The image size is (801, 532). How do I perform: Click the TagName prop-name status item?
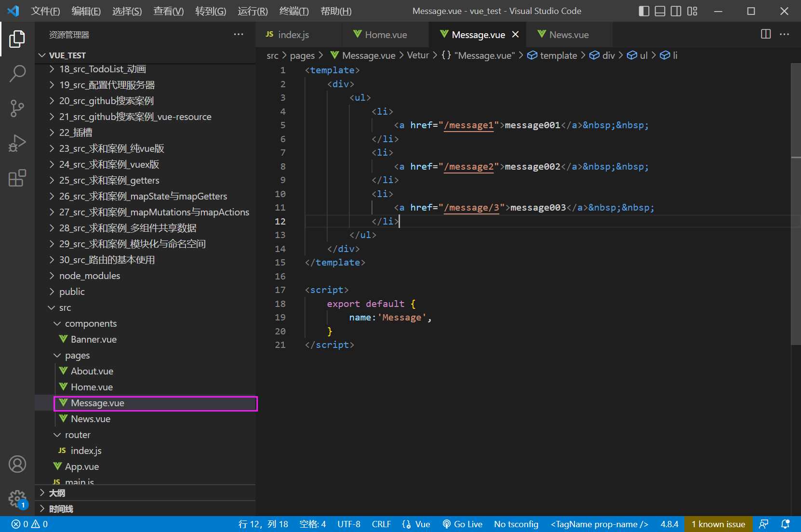(600, 524)
